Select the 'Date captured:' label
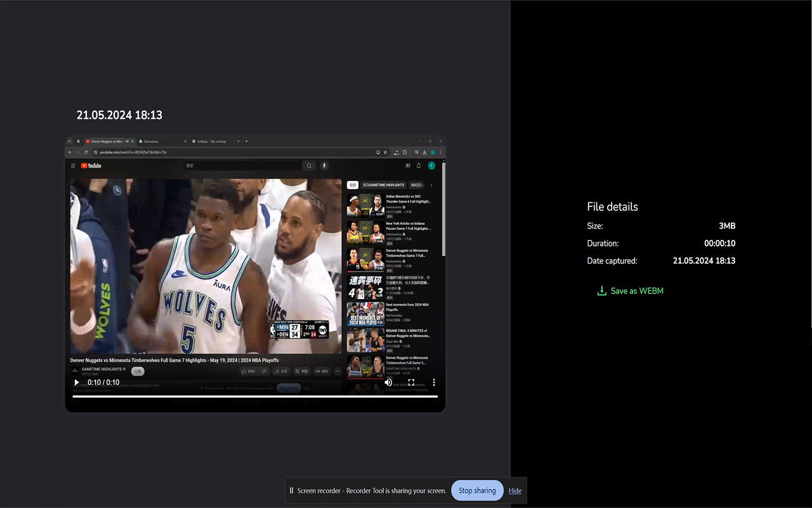 (612, 260)
